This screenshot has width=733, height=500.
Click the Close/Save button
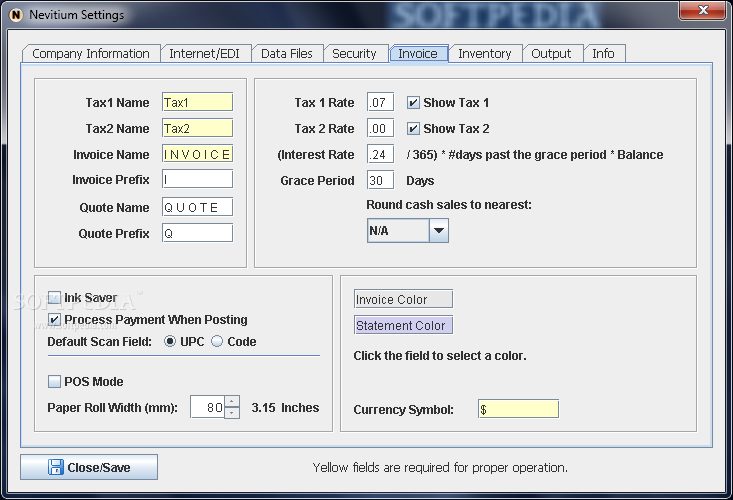point(89,467)
